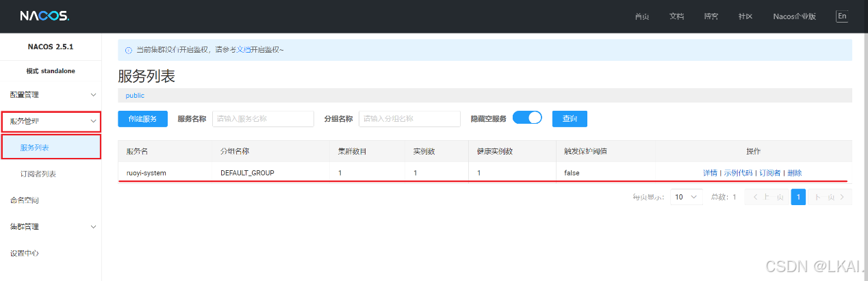Focus the 服务名称 input field
868x281 pixels.
[263, 119]
